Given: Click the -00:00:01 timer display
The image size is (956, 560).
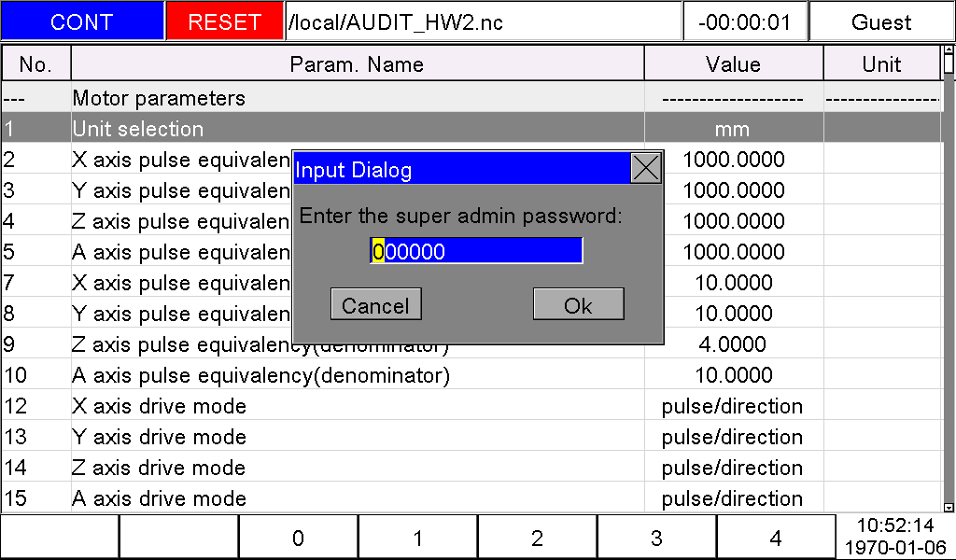Looking at the screenshot, I should click(745, 21).
